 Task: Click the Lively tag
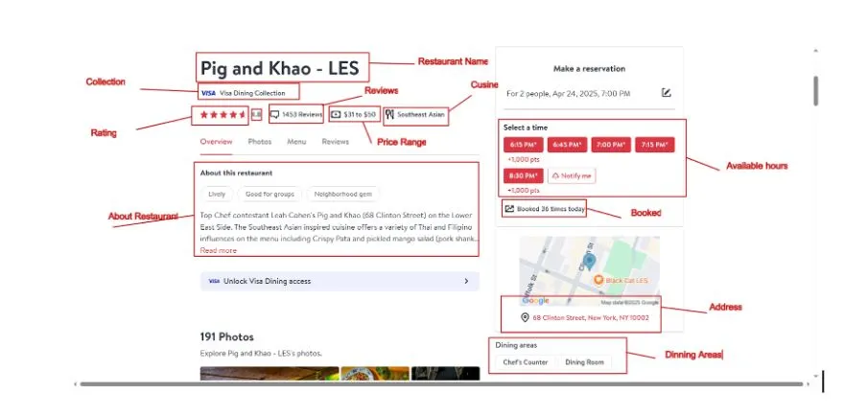[217, 195]
